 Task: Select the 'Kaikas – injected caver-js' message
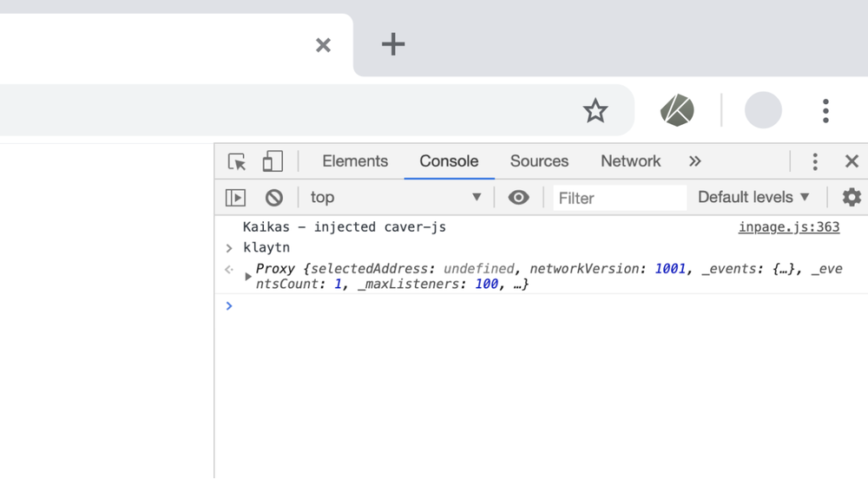tap(345, 227)
